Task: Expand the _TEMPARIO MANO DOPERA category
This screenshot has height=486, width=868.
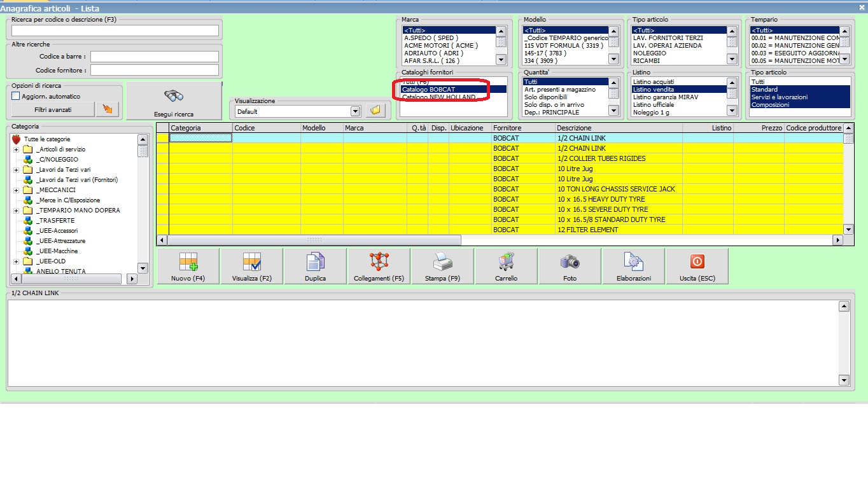Action: pyautogui.click(x=16, y=211)
